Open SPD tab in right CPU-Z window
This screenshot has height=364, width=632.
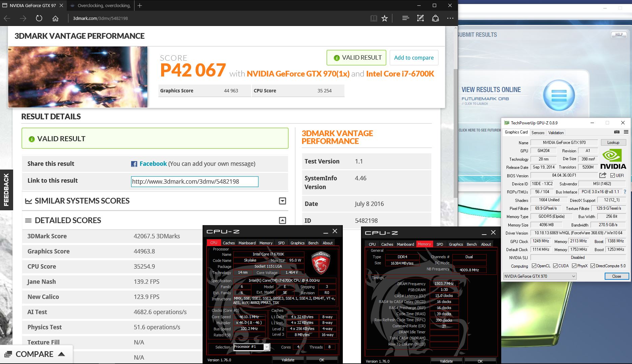tap(440, 244)
